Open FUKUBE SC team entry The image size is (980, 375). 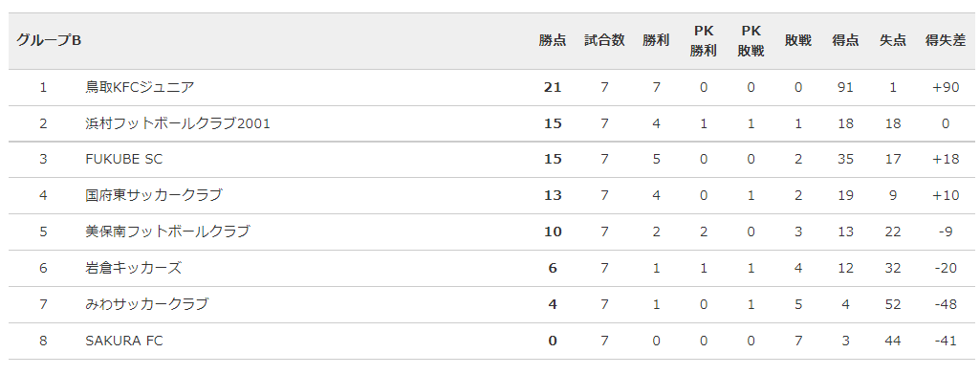coord(123,160)
